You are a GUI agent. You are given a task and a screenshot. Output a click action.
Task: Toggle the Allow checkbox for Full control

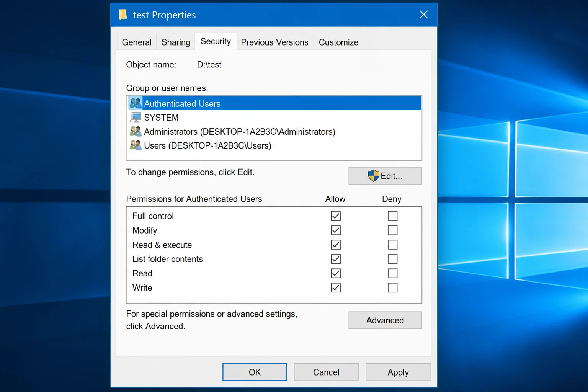pyautogui.click(x=336, y=216)
